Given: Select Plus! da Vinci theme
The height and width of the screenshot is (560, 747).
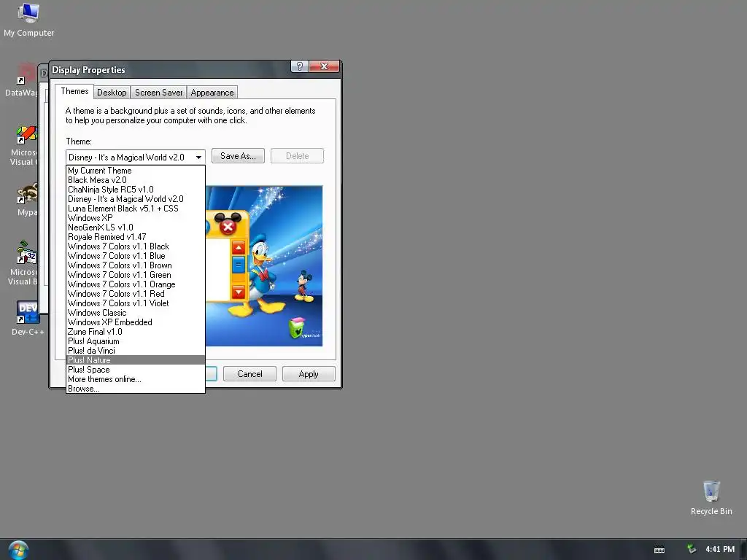Looking at the screenshot, I should (x=135, y=351).
